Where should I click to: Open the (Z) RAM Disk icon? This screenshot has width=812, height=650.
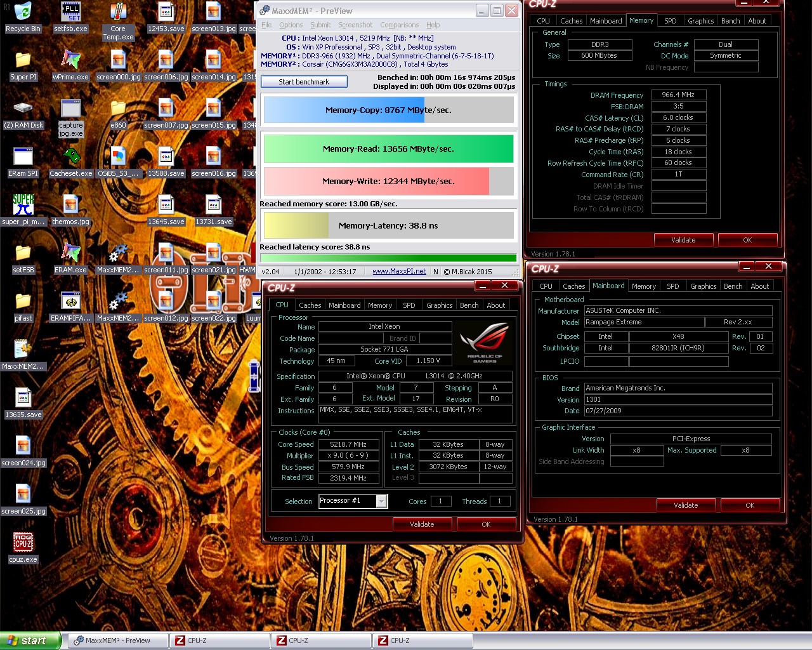(23, 114)
